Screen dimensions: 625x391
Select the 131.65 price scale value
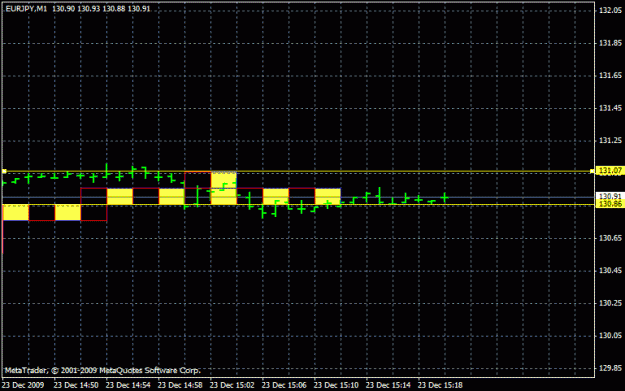[610, 75]
